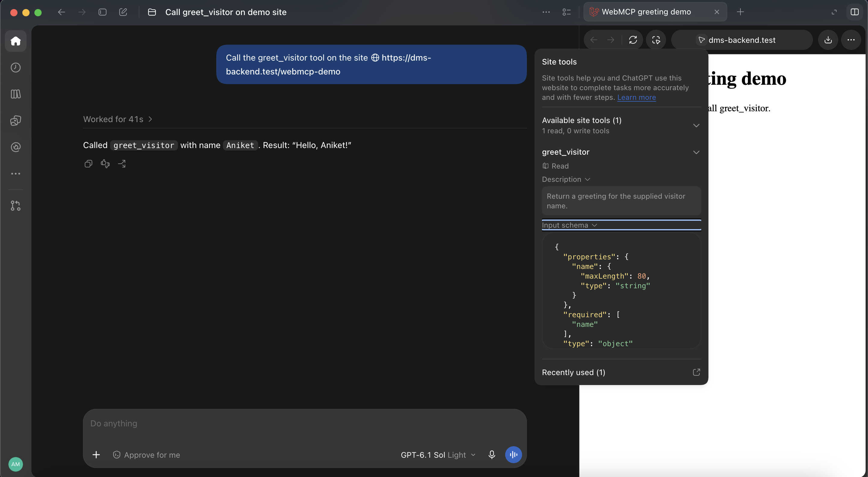Share the response with the arrow icon
The height and width of the screenshot is (477, 868).
point(122,164)
